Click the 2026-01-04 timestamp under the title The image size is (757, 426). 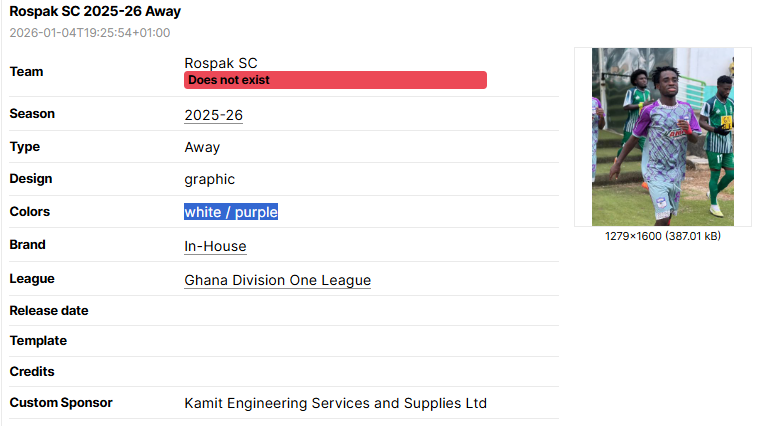coord(89,33)
